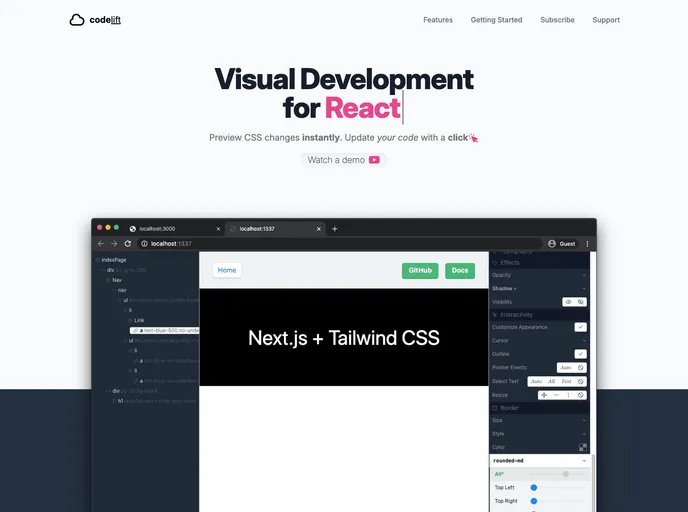This screenshot has width=688, height=512.
Task: Set Select Text to All
Action: [552, 381]
